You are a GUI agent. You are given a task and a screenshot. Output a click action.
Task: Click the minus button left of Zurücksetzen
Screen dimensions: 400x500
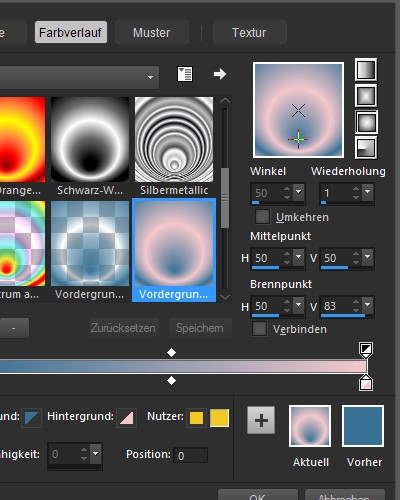(x=13, y=328)
